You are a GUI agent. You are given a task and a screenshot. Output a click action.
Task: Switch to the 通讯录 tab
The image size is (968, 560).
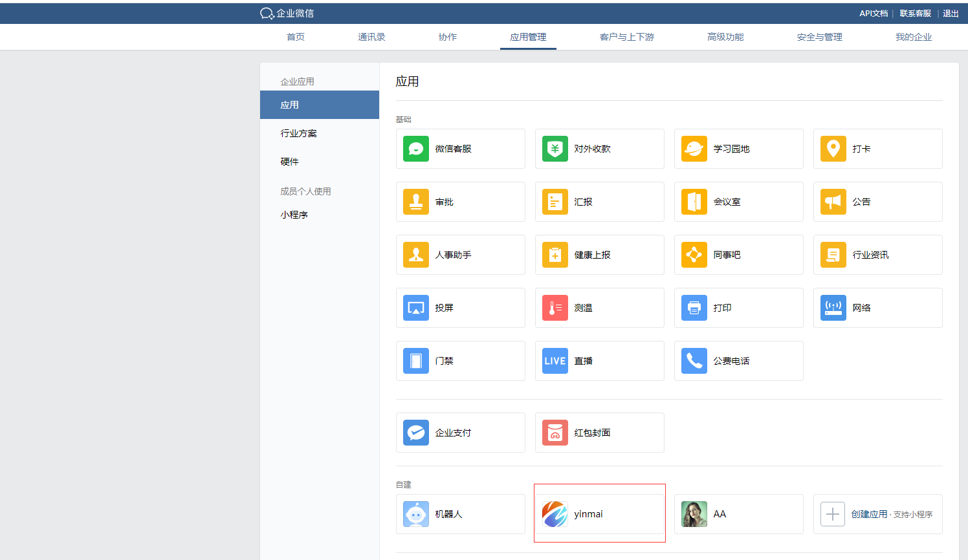click(371, 37)
